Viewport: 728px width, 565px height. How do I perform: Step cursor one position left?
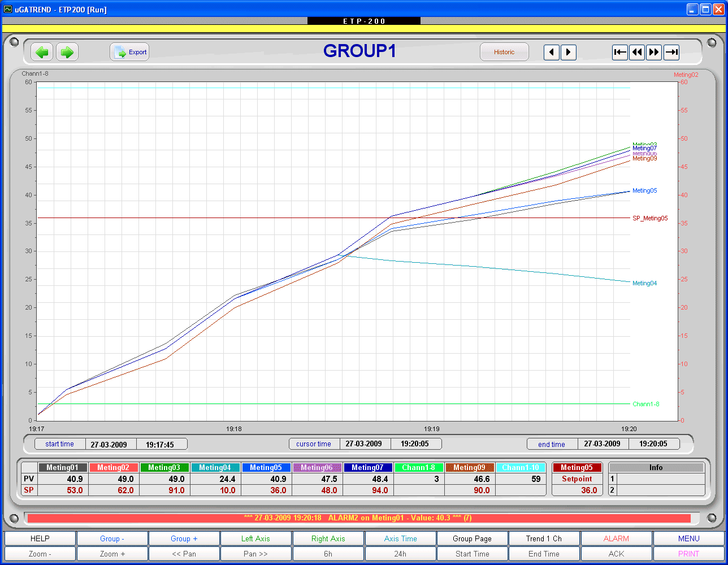[x=552, y=53]
